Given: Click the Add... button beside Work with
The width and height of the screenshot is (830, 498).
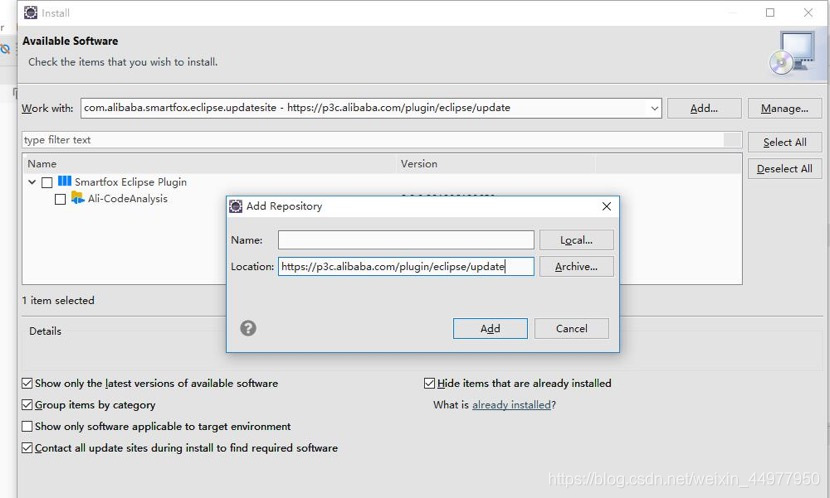Looking at the screenshot, I should point(704,108).
